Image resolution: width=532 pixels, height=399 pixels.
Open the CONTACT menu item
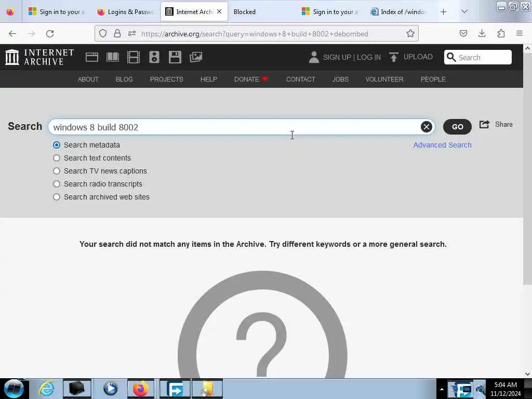[301, 79]
